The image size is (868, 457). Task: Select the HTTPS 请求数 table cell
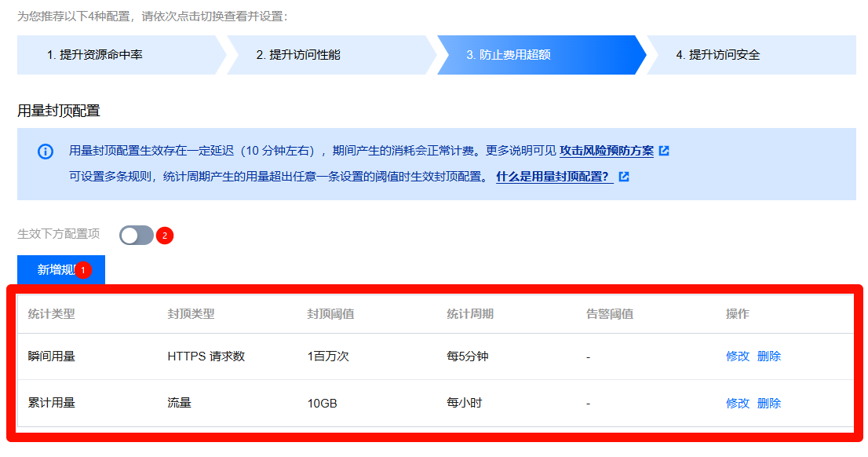point(206,356)
